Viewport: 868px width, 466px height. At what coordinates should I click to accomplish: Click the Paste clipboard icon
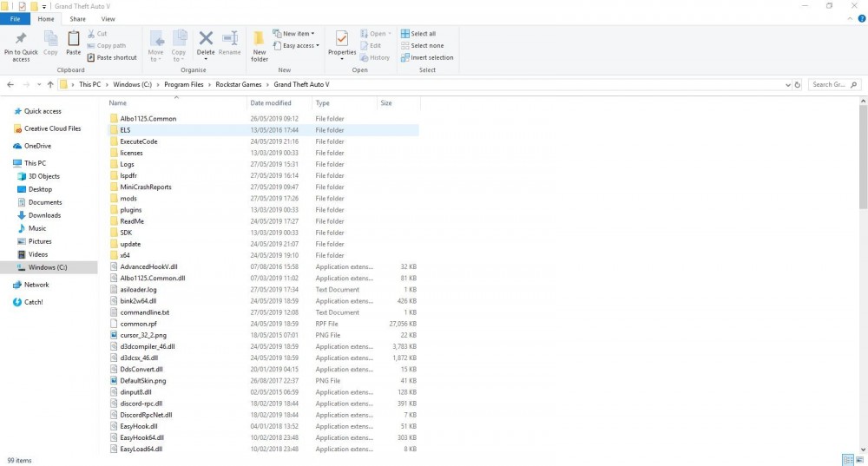tap(74, 39)
